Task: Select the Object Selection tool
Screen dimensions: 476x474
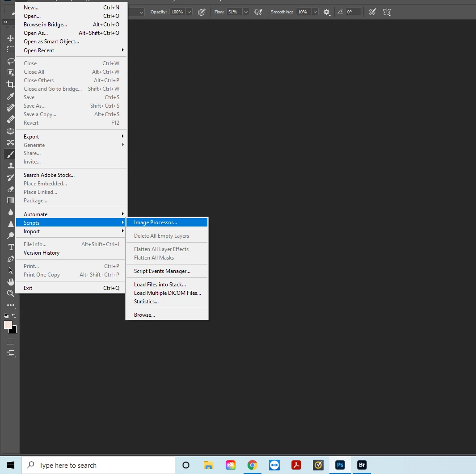Action: tap(10, 73)
